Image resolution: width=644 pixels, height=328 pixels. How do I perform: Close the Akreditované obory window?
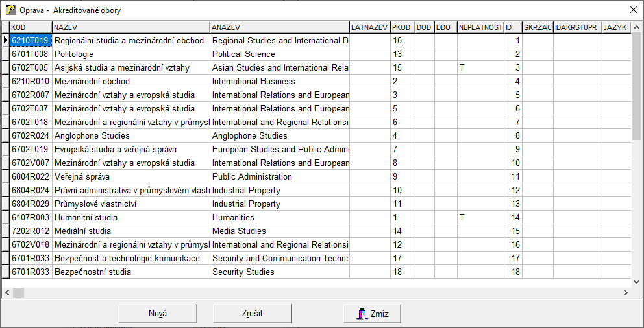633,10
